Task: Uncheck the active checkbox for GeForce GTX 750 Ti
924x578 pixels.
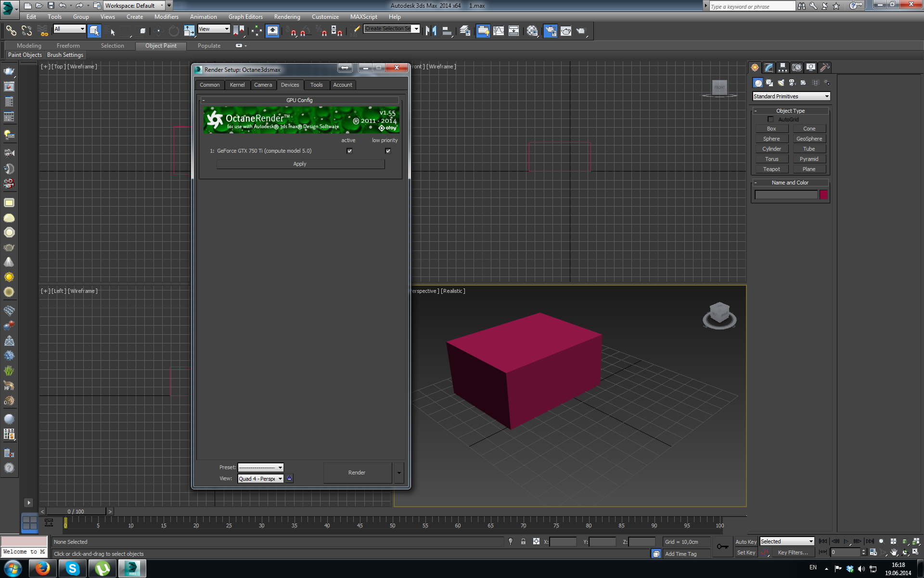Action: click(x=349, y=151)
